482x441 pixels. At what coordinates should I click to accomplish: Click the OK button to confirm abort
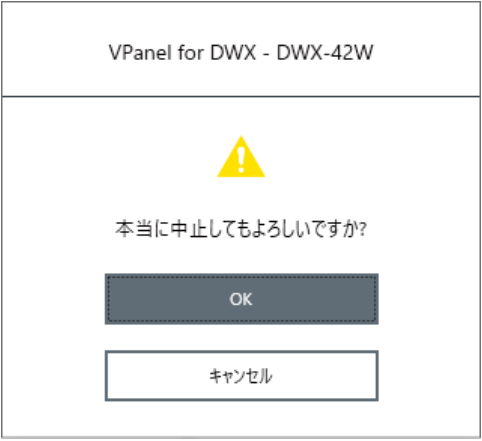coord(241,299)
